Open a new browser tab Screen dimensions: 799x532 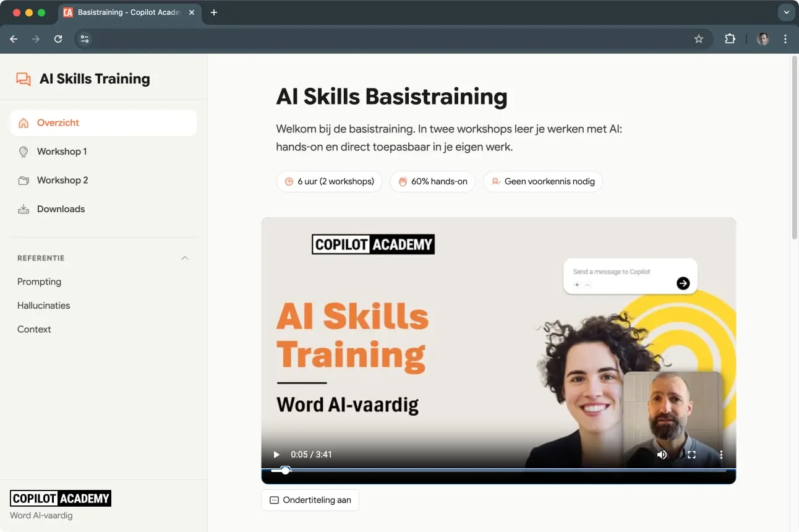tap(214, 12)
